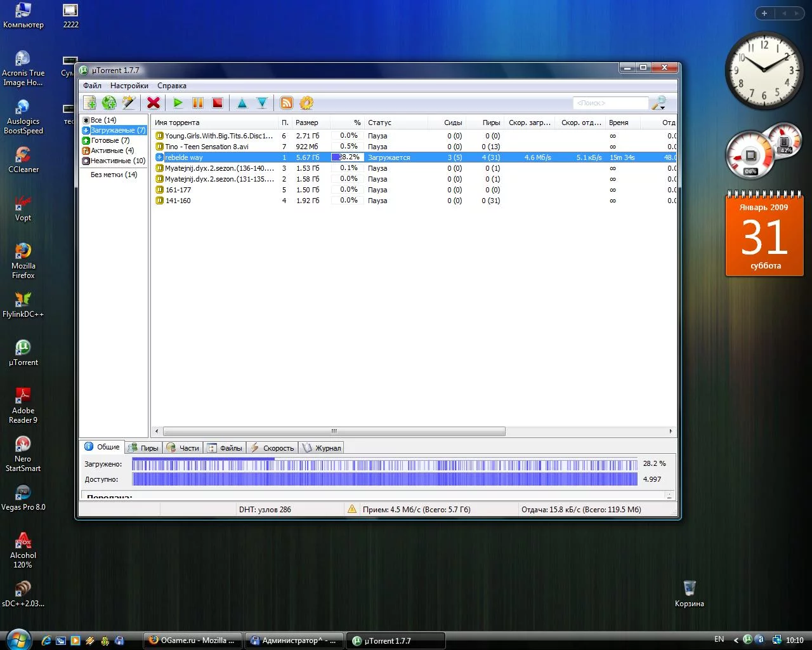Viewport: 812px width, 650px height.
Task: Click the horizontal scrollbar of the torrent list
Action: tap(334, 432)
